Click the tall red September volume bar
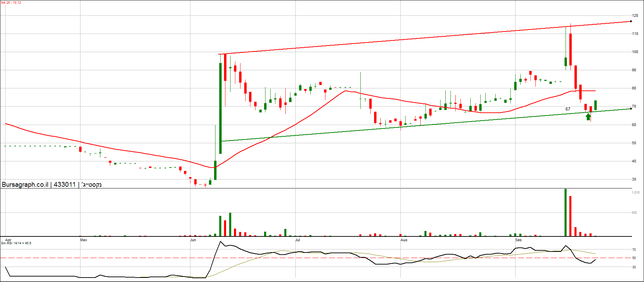The width and height of the screenshot is (644, 282). pyautogui.click(x=570, y=216)
